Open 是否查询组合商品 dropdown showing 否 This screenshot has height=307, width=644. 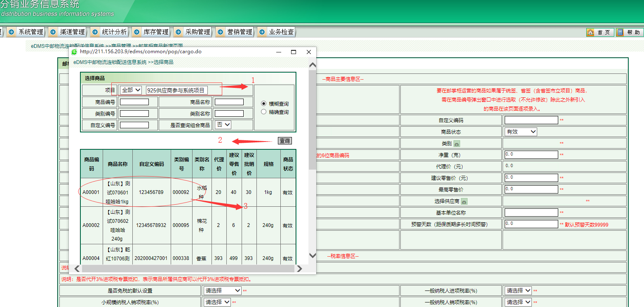[223, 125]
